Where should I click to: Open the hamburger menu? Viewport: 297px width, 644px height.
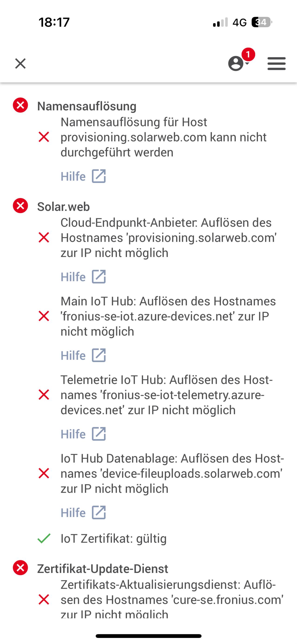pos(276,64)
